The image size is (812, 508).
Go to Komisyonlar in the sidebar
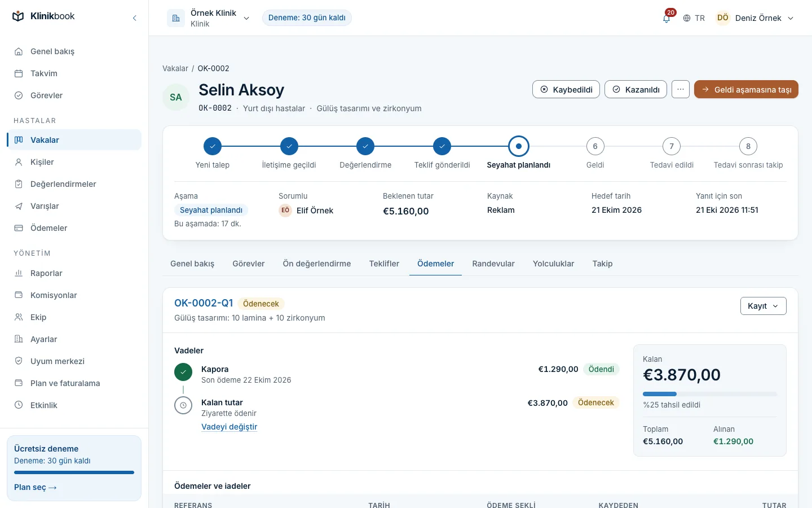74,295
